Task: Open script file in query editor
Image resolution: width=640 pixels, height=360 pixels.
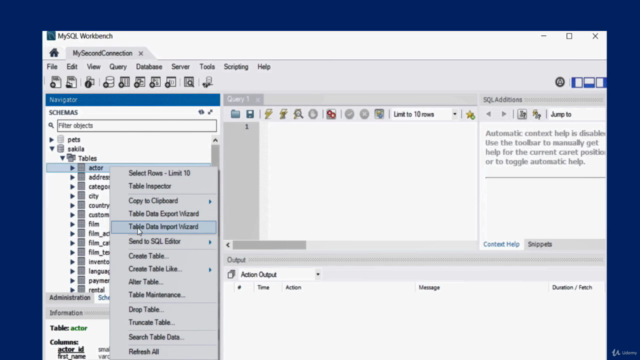Action: [x=235, y=114]
